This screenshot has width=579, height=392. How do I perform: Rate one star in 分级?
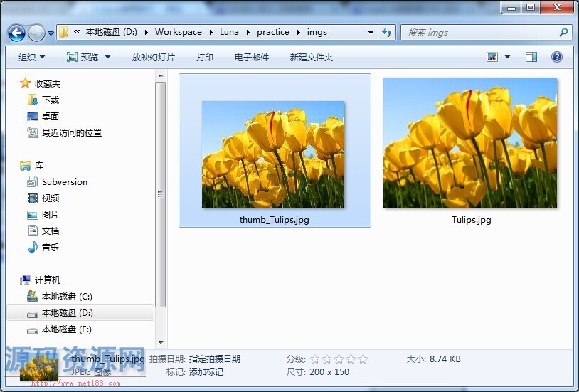[x=314, y=359]
